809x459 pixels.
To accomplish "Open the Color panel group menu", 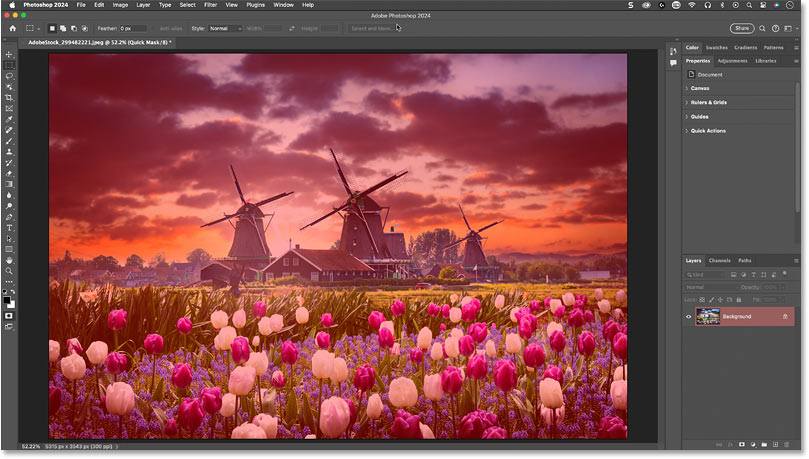I will click(x=796, y=47).
